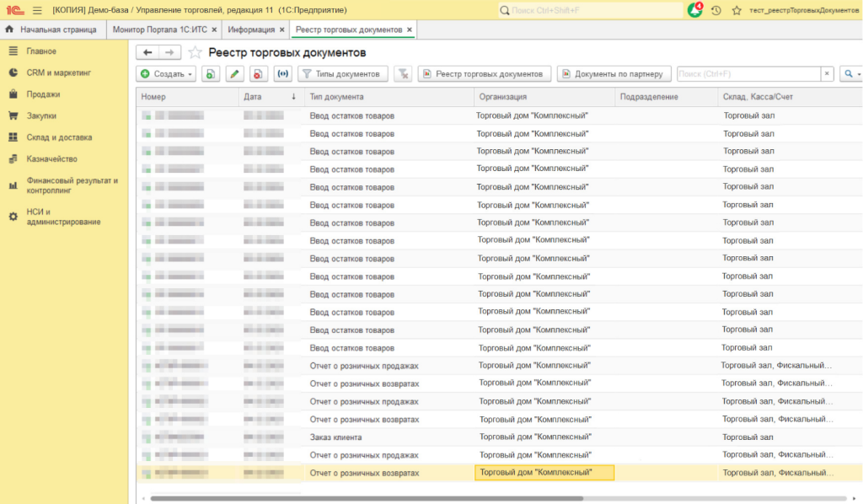Click the 1C logo icon
The height and width of the screenshot is (504, 863).
tap(15, 10)
